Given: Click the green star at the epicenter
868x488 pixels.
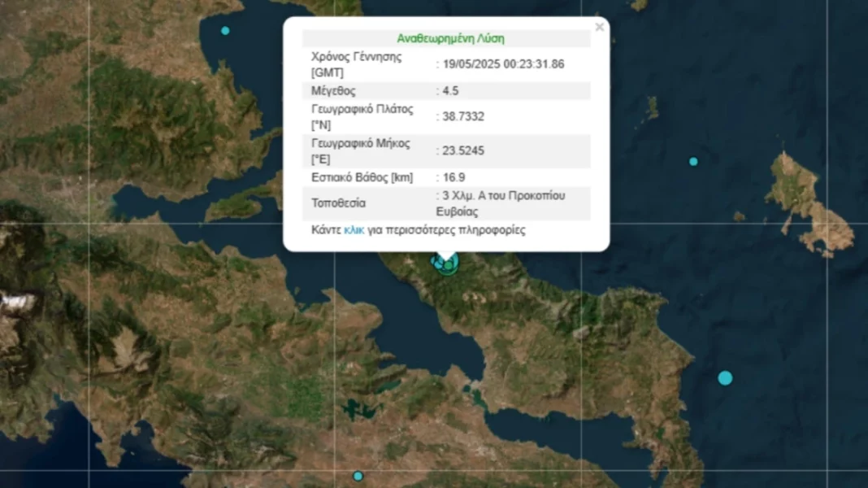Looking at the screenshot, I should pyautogui.click(x=448, y=264).
